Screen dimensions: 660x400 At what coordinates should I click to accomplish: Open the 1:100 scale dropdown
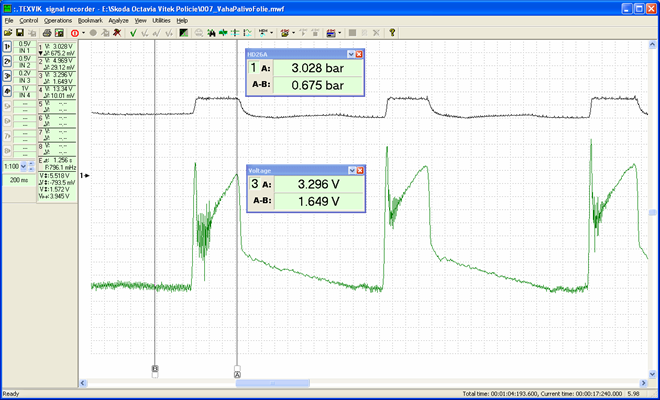coord(23,166)
